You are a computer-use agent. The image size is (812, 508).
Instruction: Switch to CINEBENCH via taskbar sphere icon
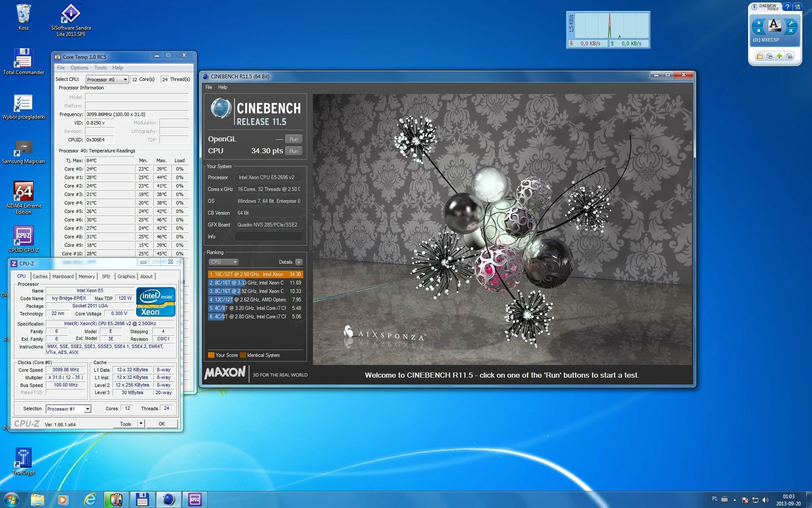[169, 500]
